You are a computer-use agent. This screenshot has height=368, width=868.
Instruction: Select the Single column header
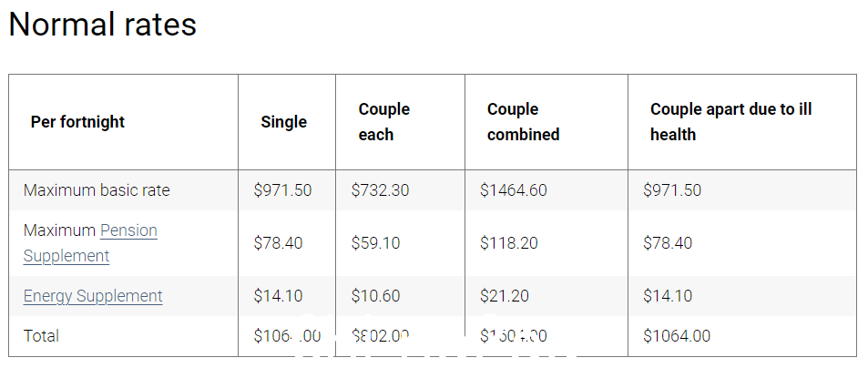[x=283, y=122]
